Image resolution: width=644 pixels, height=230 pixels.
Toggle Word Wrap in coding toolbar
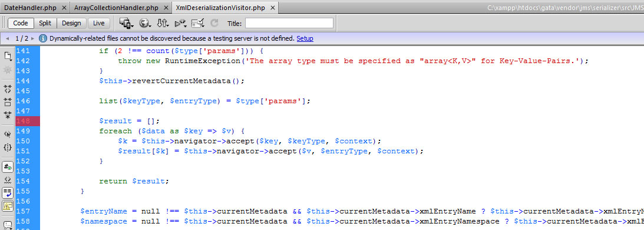tap(8, 193)
